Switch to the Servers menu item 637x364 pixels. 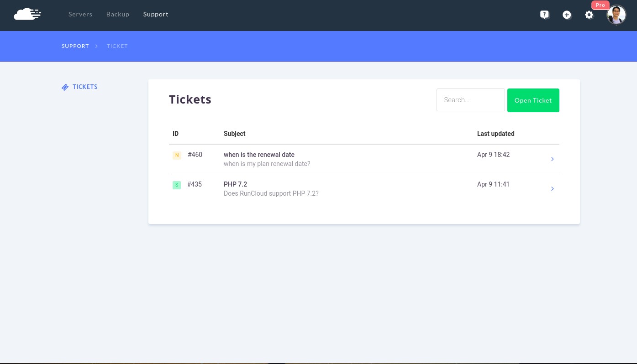click(80, 14)
